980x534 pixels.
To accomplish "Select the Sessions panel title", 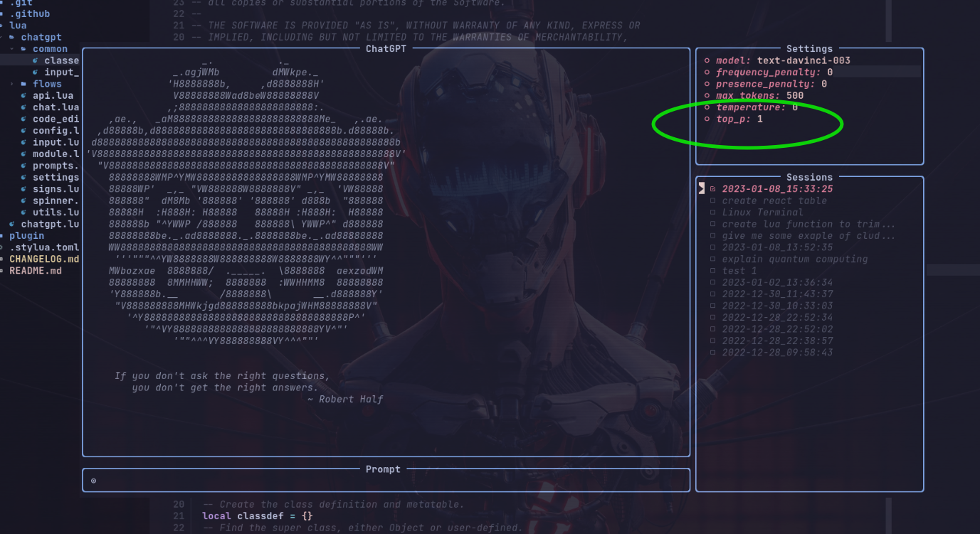I will [809, 176].
